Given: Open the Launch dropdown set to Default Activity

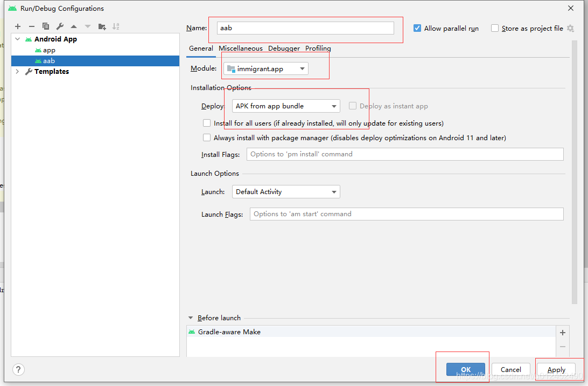Looking at the screenshot, I should (x=286, y=191).
